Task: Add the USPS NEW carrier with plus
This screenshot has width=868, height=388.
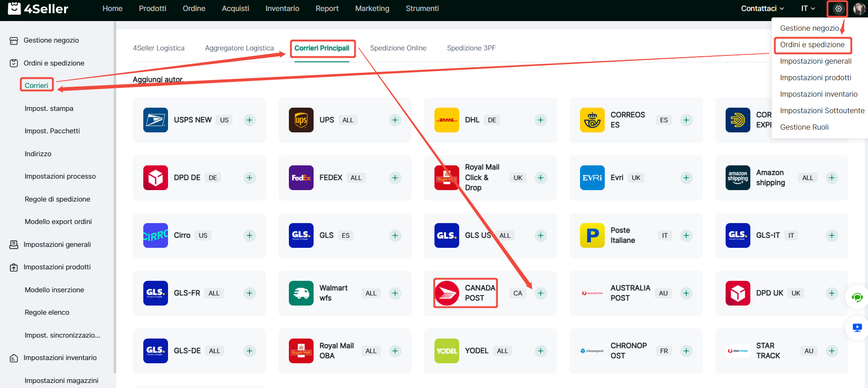Action: [250, 120]
